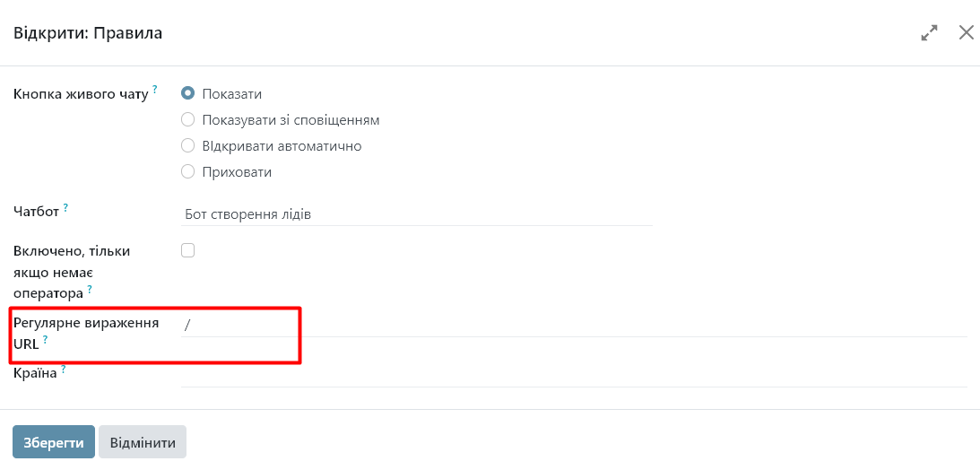The width and height of the screenshot is (980, 470).
Task: Click the Регулярне вираження URL help icon
Action: [46, 340]
